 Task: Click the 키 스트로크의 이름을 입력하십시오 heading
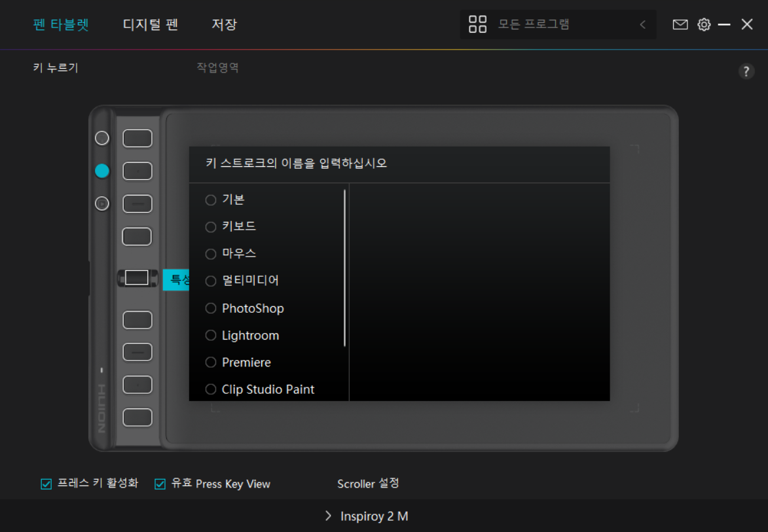(297, 163)
